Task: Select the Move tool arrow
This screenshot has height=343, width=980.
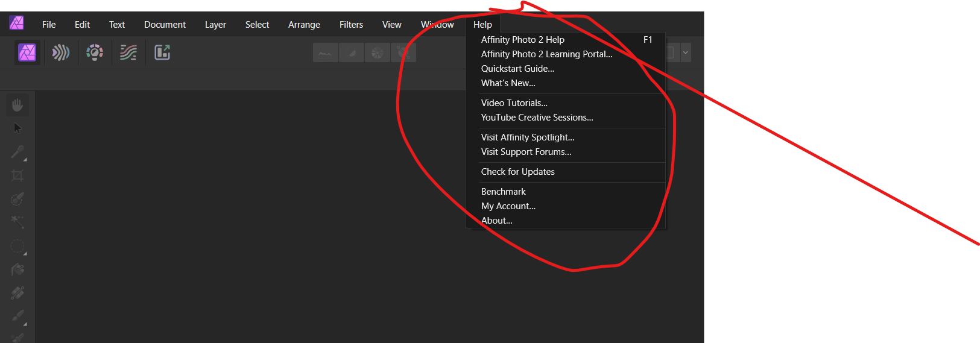Action: pos(17,128)
